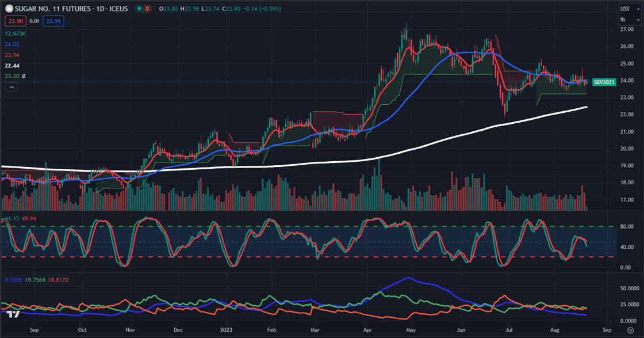Open the USX currency dropdown
Screen dimensions: 644x338
coord(630,9)
